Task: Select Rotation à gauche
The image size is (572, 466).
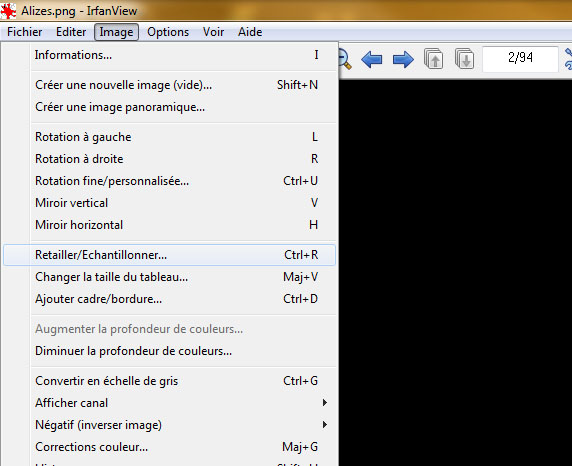Action: [x=169, y=137]
